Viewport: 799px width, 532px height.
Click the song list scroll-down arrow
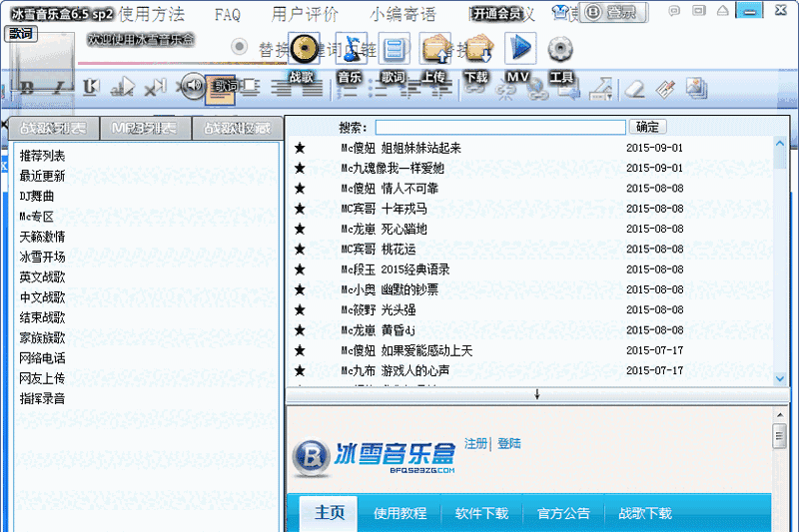tap(779, 378)
